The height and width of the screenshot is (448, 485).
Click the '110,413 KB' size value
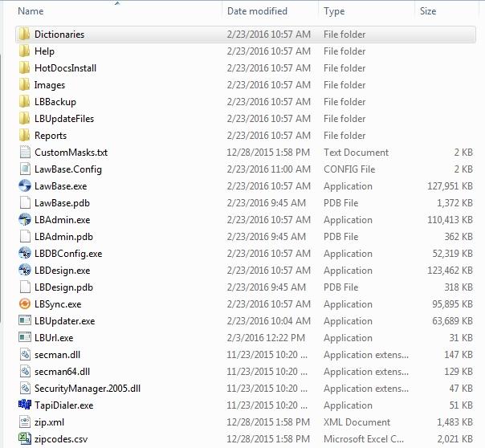(x=450, y=220)
